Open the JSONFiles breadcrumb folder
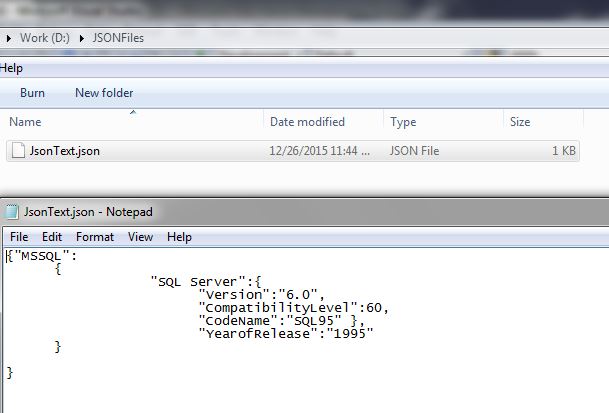The image size is (609, 413). click(118, 38)
